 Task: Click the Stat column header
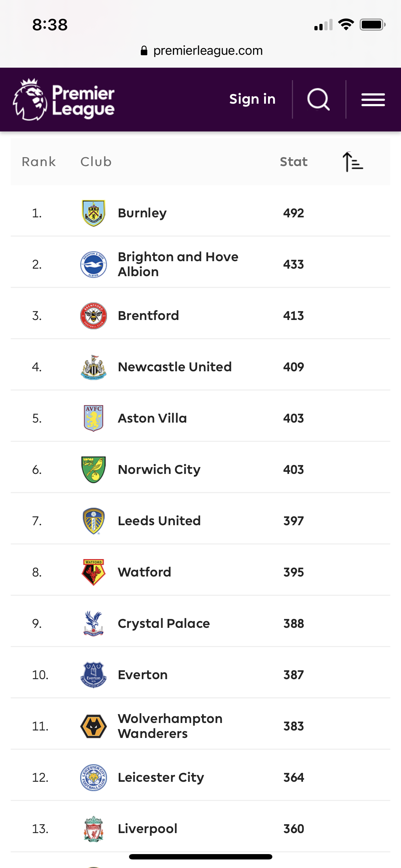(293, 162)
